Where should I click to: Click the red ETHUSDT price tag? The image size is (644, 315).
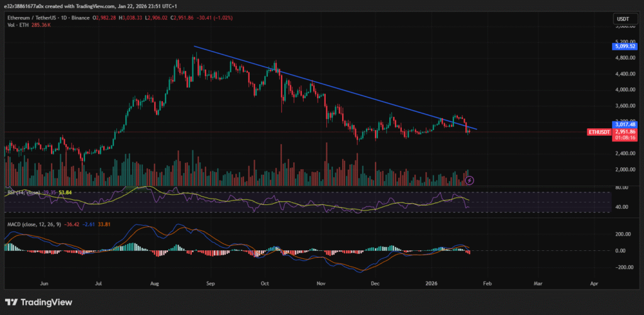click(597, 132)
